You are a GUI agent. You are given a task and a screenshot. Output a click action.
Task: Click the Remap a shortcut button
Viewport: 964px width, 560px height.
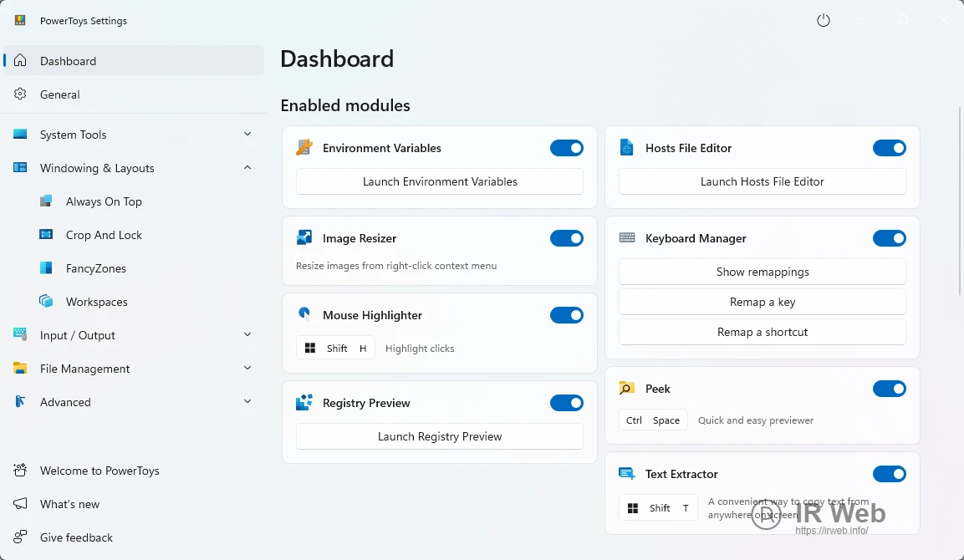pos(762,332)
